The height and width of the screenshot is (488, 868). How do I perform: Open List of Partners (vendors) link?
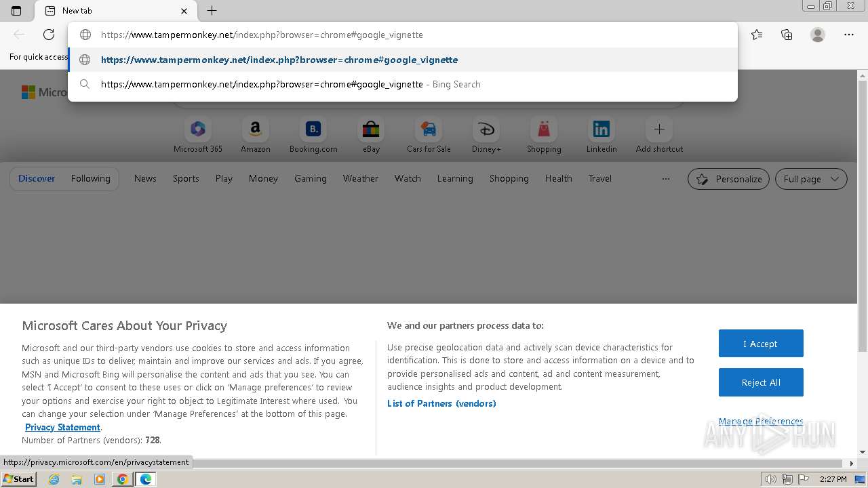click(x=441, y=403)
